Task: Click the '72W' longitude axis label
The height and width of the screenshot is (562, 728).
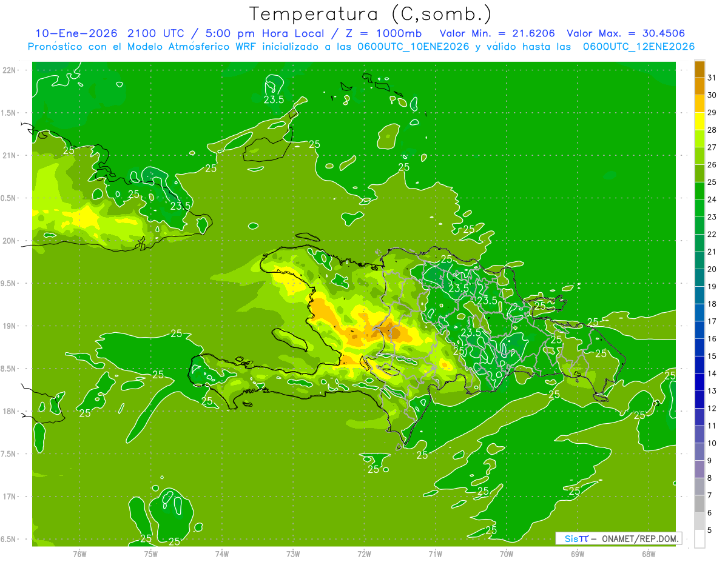Action: (x=364, y=554)
